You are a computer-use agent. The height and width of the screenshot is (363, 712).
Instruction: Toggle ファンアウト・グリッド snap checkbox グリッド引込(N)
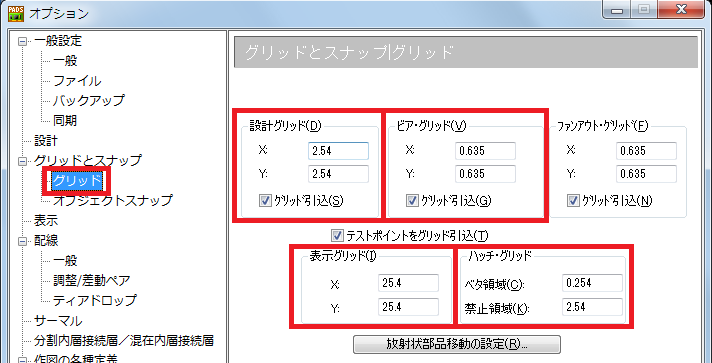coord(573,201)
